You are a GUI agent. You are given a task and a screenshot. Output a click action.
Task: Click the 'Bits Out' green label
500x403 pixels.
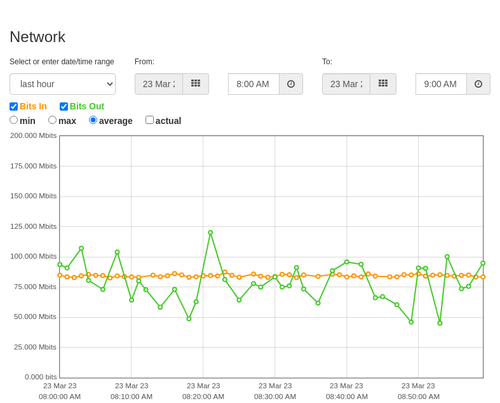click(x=87, y=106)
